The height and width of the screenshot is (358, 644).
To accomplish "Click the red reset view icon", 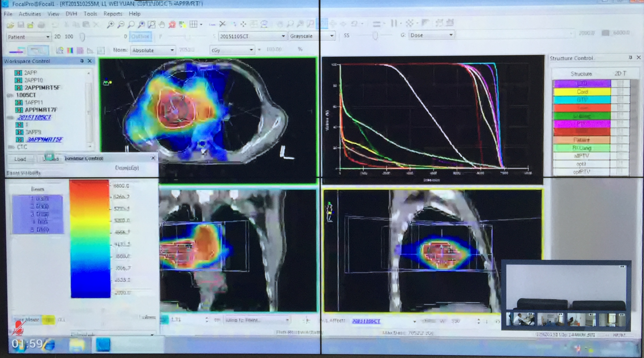I will click(172, 25).
